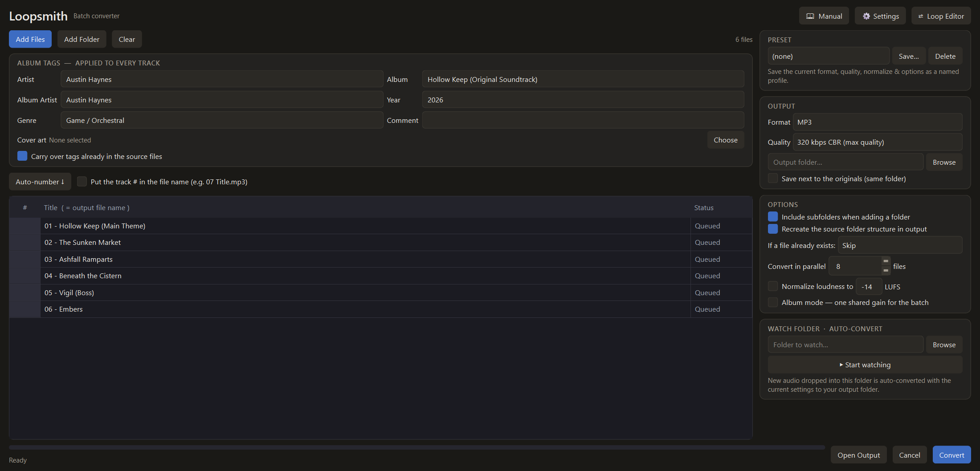Select row 03 - Ashfall Ramparts
This screenshot has width=980, height=471.
click(380, 259)
